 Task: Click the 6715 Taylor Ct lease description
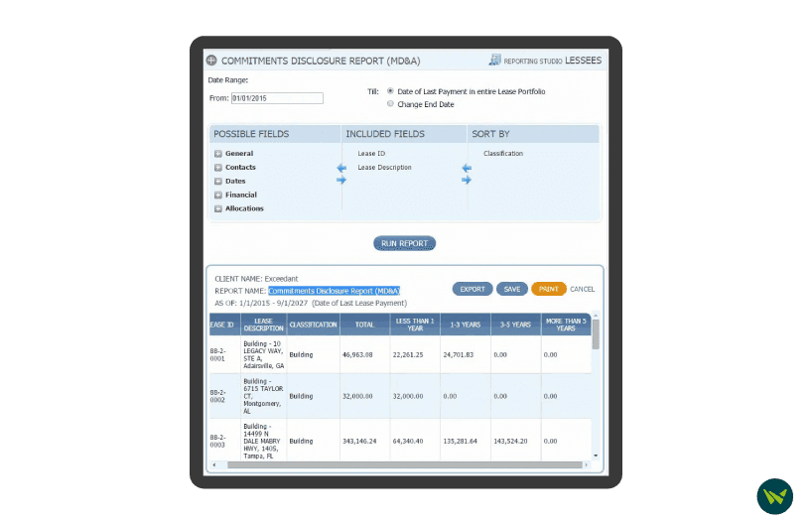(x=263, y=397)
